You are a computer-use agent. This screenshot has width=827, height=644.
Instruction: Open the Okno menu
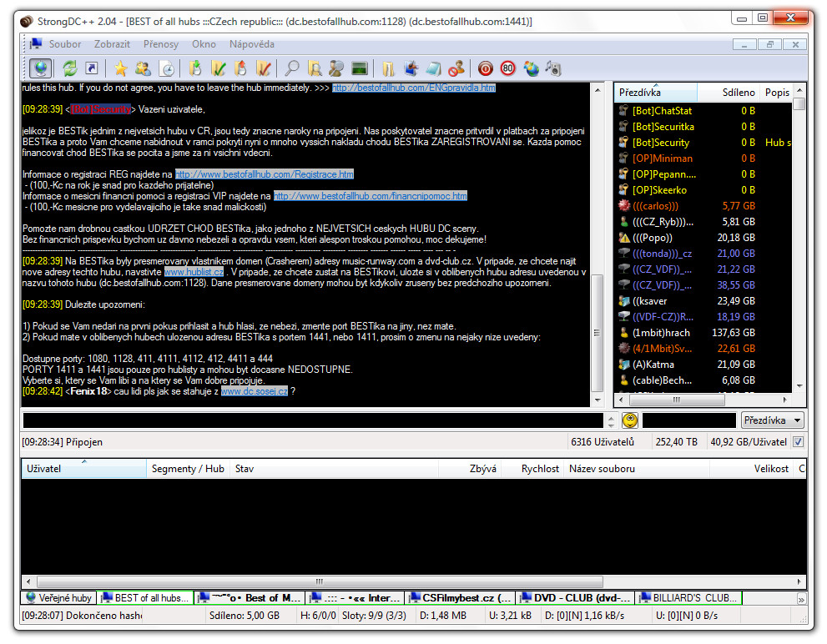pyautogui.click(x=204, y=44)
